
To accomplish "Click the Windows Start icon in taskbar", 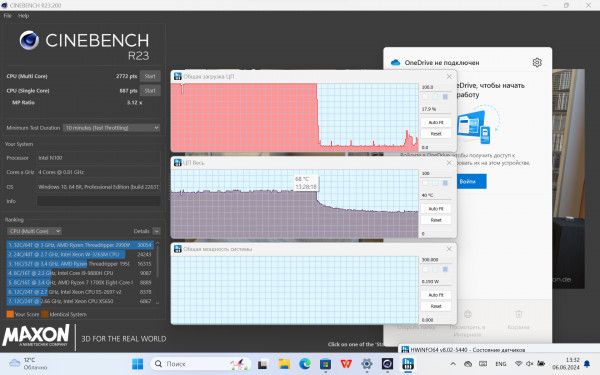I will click(137, 364).
